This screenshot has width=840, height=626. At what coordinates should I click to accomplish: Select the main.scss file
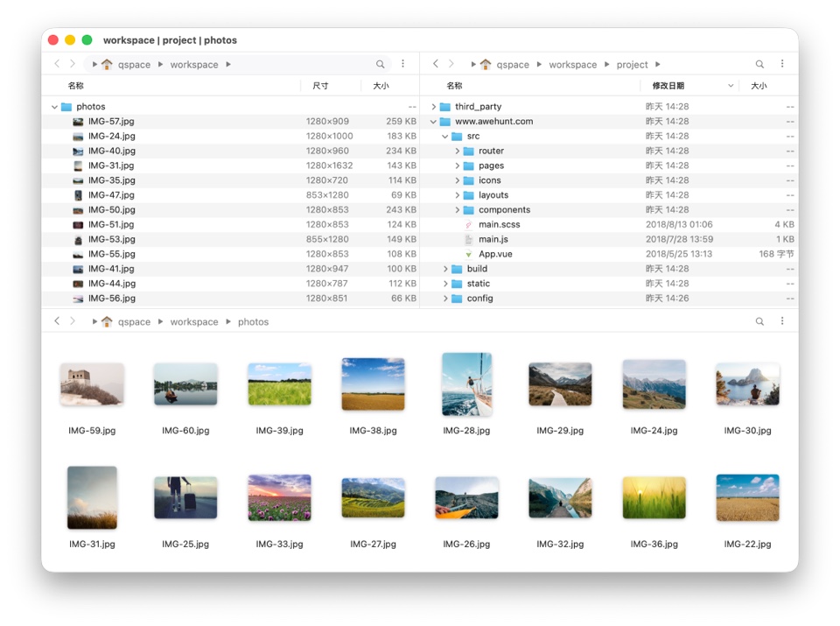coord(499,225)
